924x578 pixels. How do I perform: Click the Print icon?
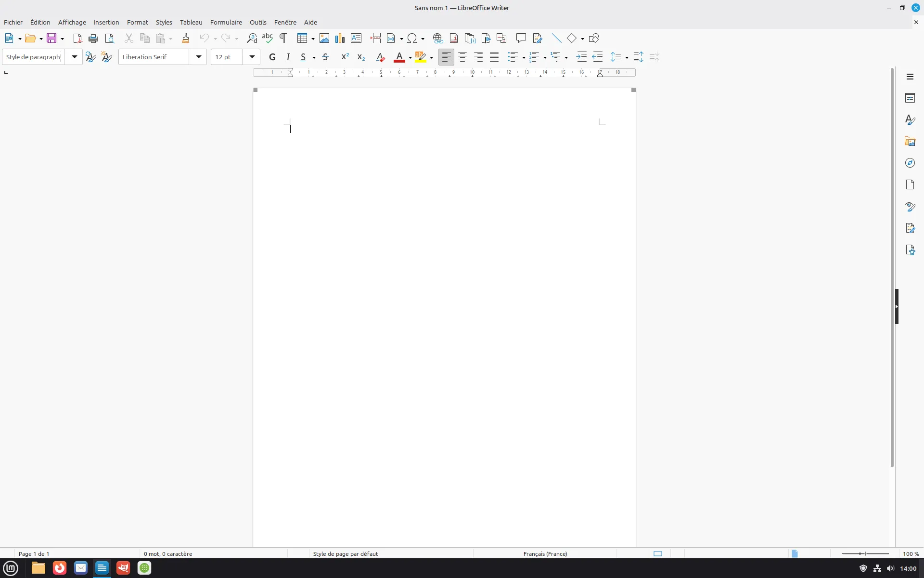pyautogui.click(x=93, y=38)
